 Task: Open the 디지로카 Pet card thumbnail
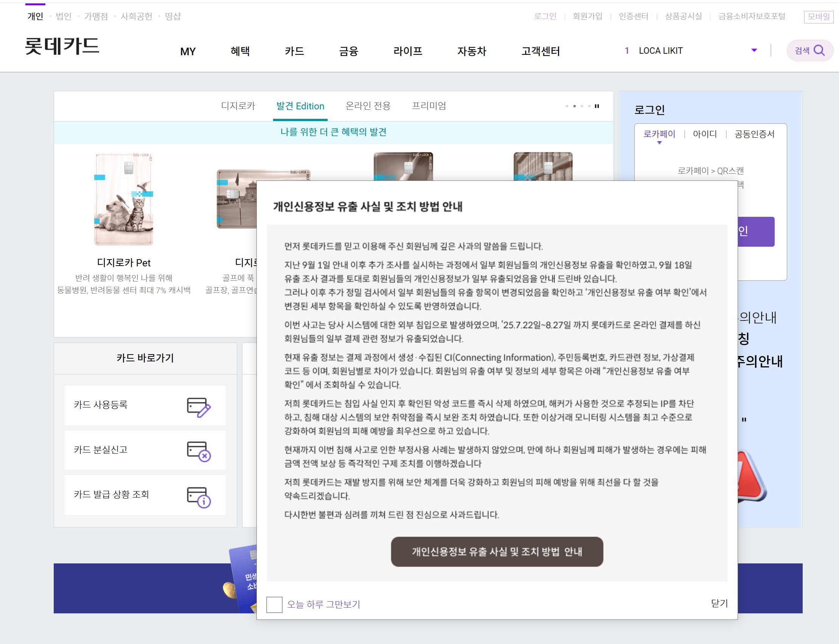tap(123, 199)
